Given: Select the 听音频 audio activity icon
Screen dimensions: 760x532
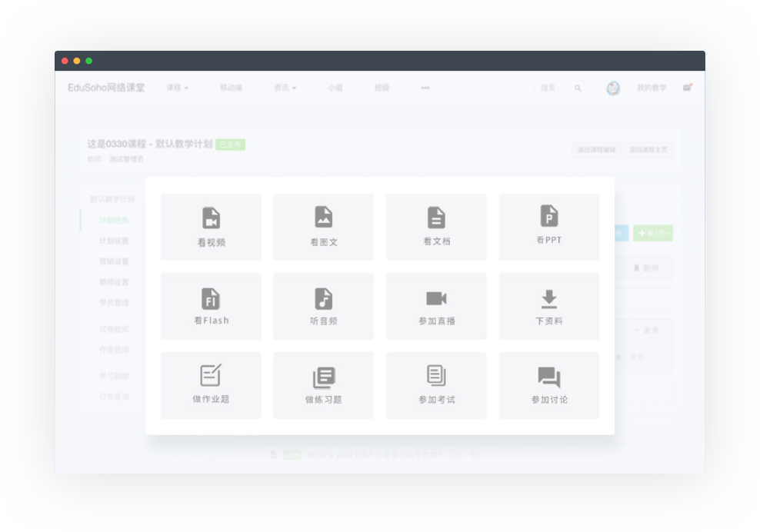Looking at the screenshot, I should tap(324, 298).
